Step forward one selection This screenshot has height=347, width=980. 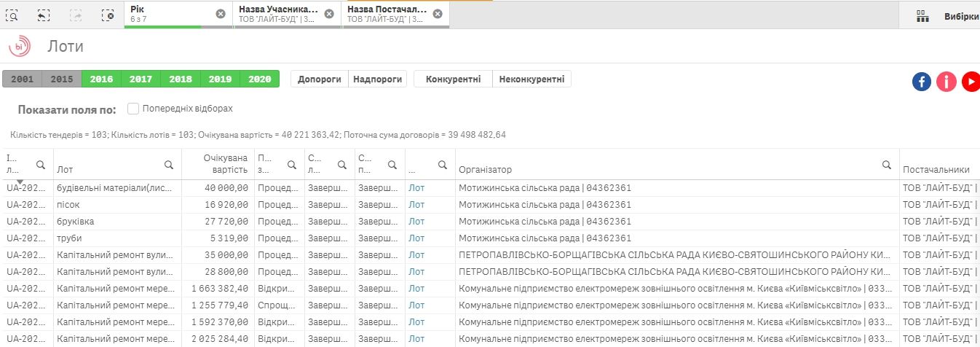(x=76, y=15)
